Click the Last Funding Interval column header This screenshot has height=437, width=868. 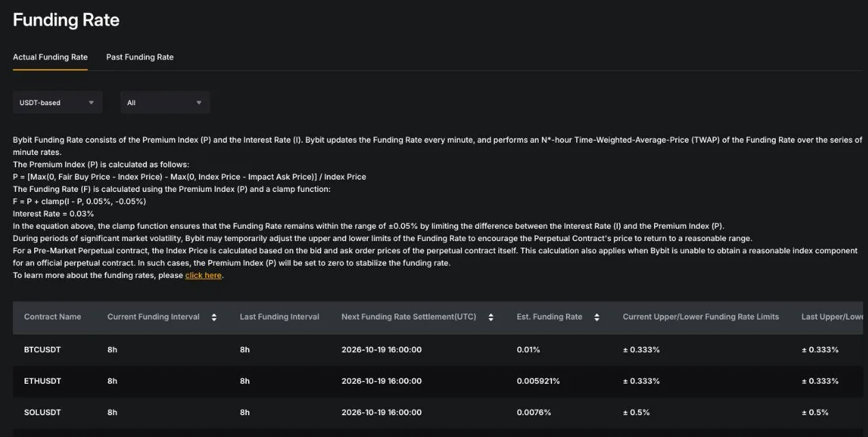280,317
